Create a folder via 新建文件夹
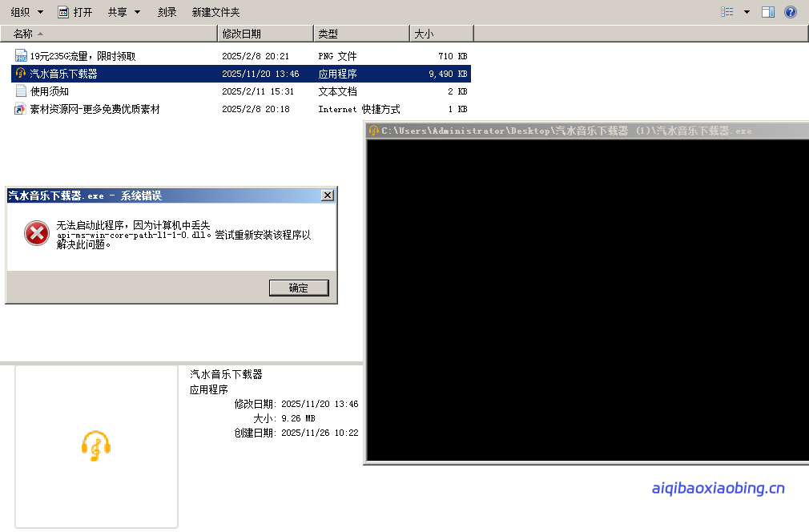 pos(215,12)
